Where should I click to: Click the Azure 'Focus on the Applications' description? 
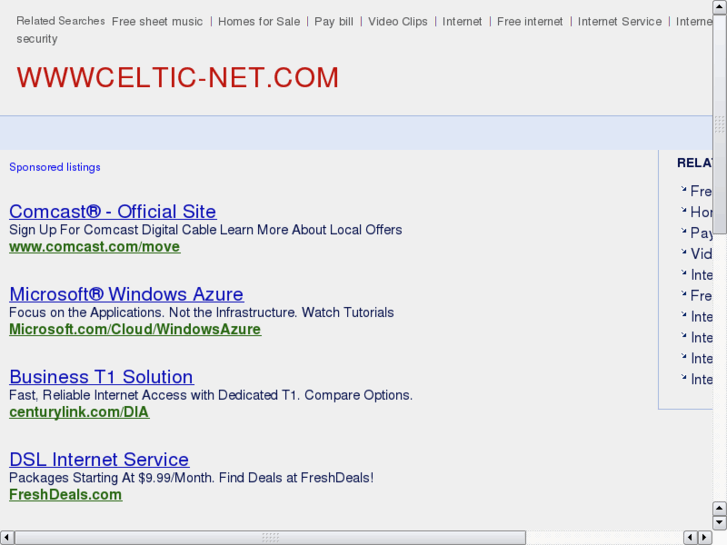pos(201,312)
